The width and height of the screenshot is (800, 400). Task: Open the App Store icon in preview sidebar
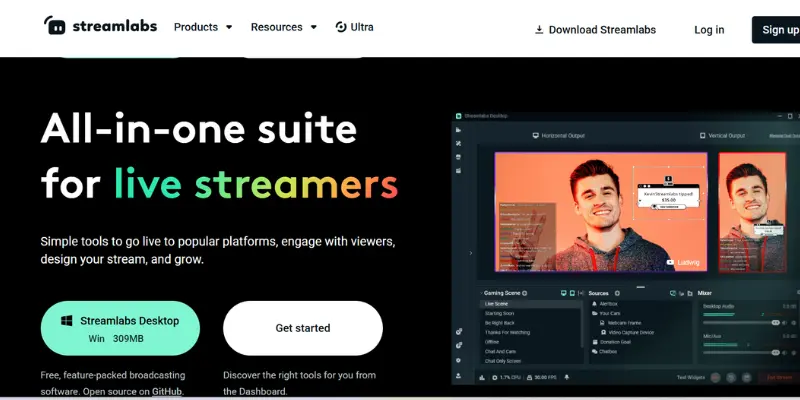pyautogui.click(x=459, y=157)
